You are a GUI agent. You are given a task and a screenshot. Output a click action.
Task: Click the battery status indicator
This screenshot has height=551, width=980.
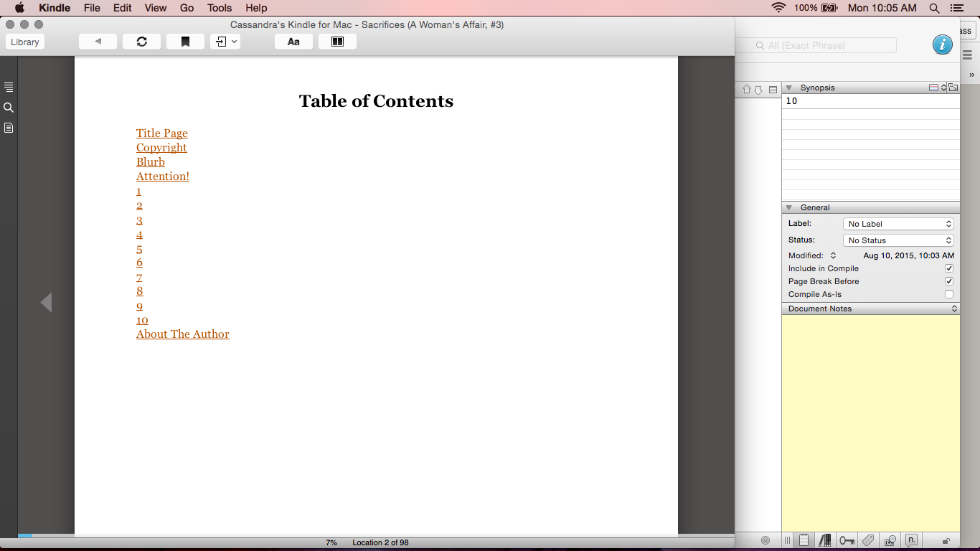pyautogui.click(x=816, y=8)
